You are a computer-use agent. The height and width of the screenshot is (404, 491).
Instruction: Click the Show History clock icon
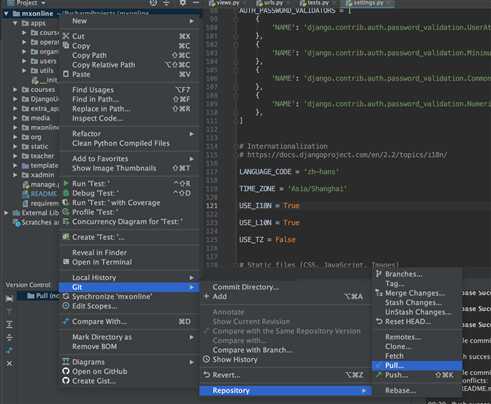207,359
